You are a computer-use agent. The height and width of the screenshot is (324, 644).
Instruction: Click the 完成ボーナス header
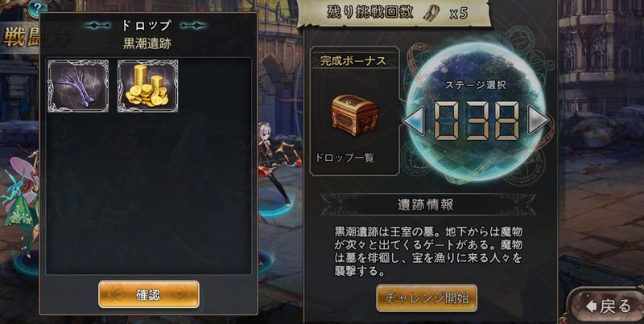[x=353, y=61]
